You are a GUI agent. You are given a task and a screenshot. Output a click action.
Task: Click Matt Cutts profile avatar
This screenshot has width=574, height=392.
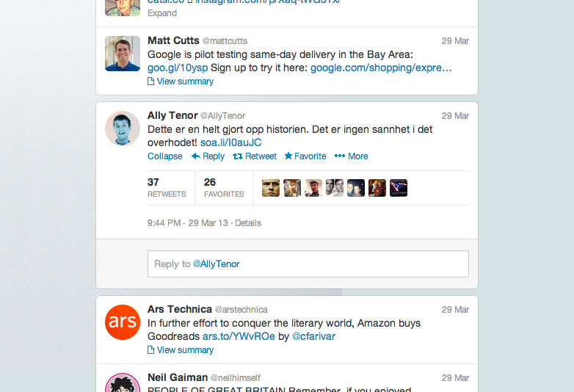click(x=123, y=54)
